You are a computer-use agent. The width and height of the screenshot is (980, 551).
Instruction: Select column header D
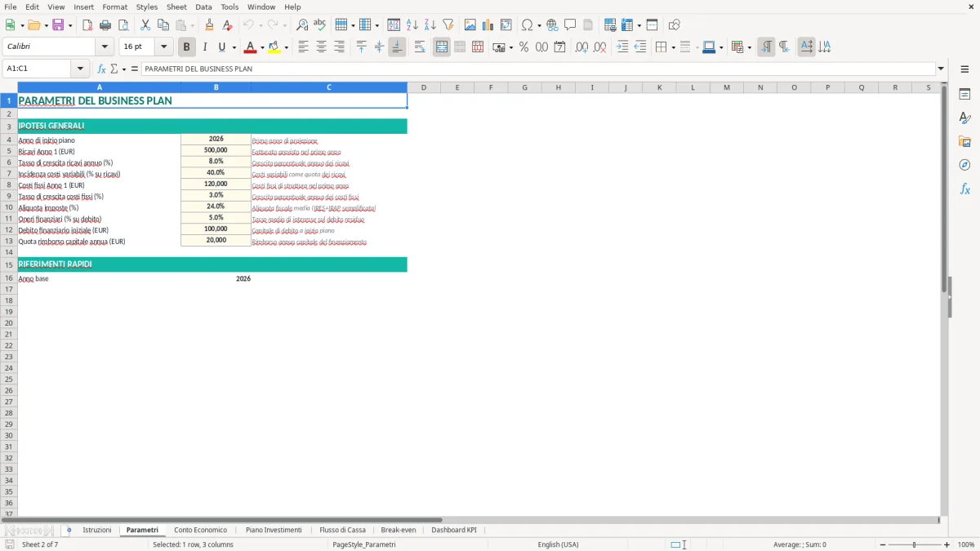coord(424,87)
